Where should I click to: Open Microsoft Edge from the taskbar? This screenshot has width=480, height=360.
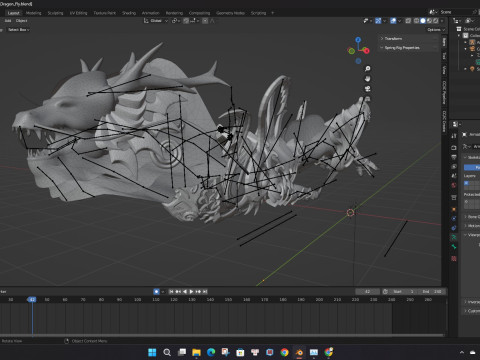pyautogui.click(x=211, y=352)
